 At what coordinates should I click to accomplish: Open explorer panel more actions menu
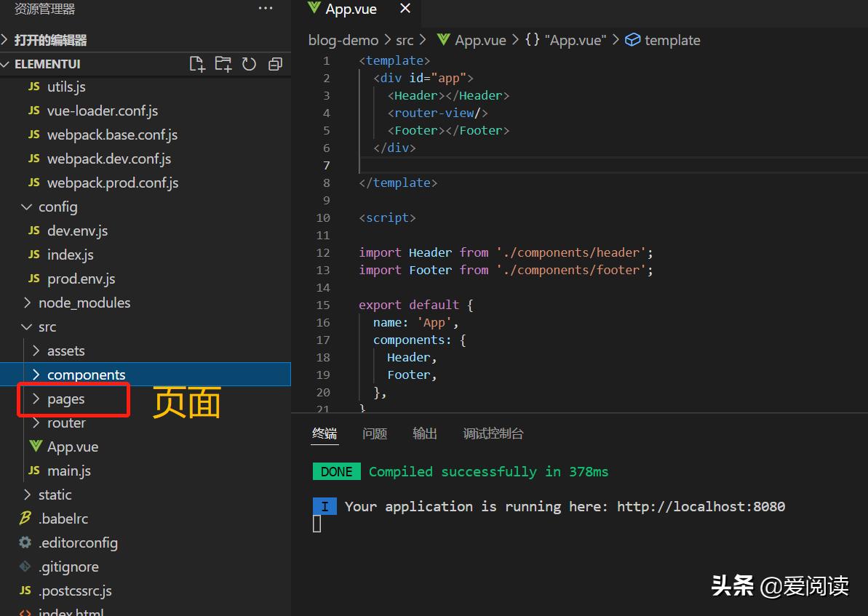pos(266,9)
